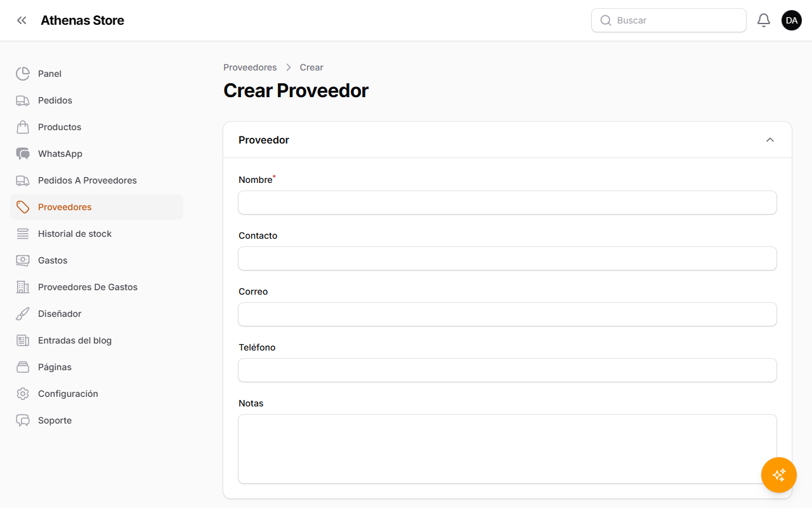Focus the Notas text area
Screen dimensions: 812x508
point(507,449)
